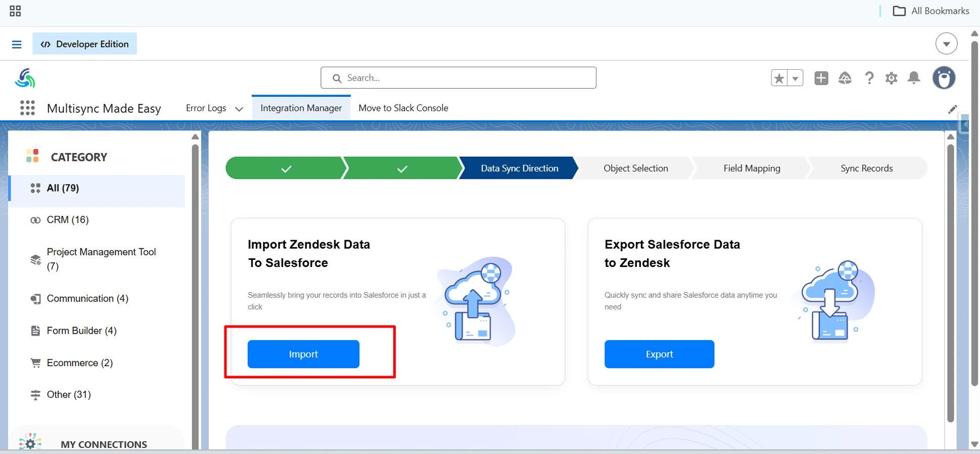Click the browser page scroll up arrow
Viewport: 980px width, 454px height.
pyautogui.click(x=974, y=33)
